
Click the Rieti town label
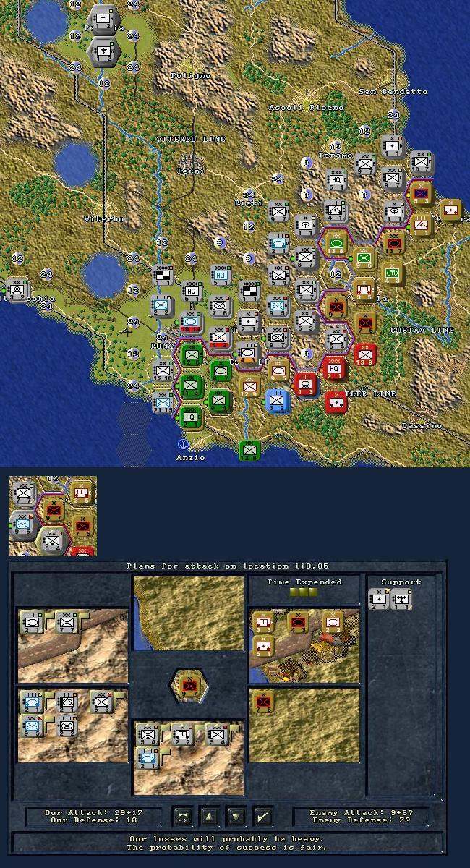point(248,203)
